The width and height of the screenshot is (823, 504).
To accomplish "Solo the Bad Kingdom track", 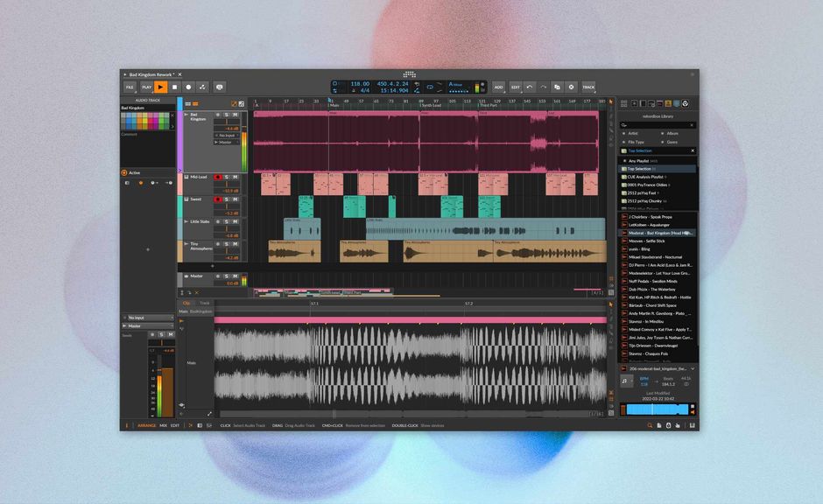I will tap(227, 115).
